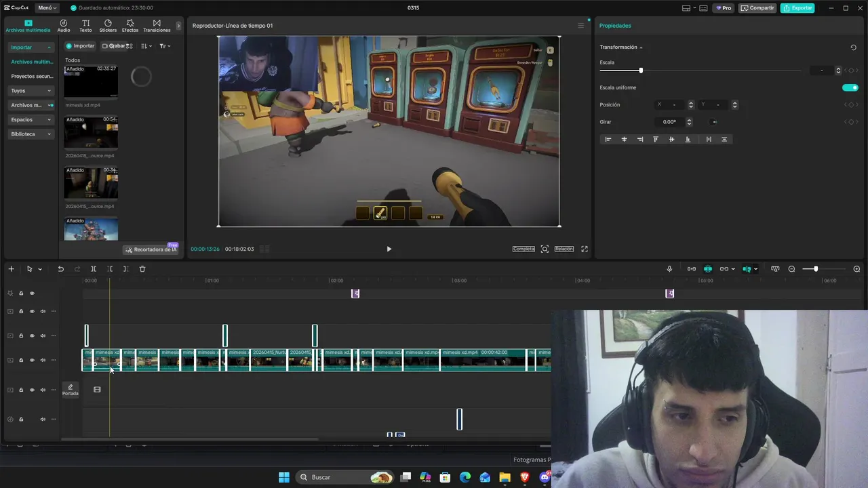This screenshot has height=488, width=868.
Task: Open the Efectos tab
Action: 130,26
